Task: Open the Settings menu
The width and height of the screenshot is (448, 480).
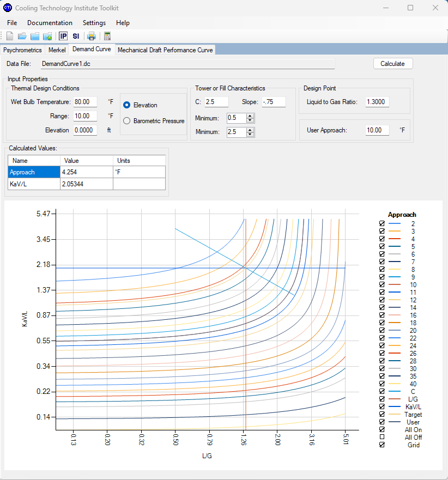Action: [x=94, y=23]
